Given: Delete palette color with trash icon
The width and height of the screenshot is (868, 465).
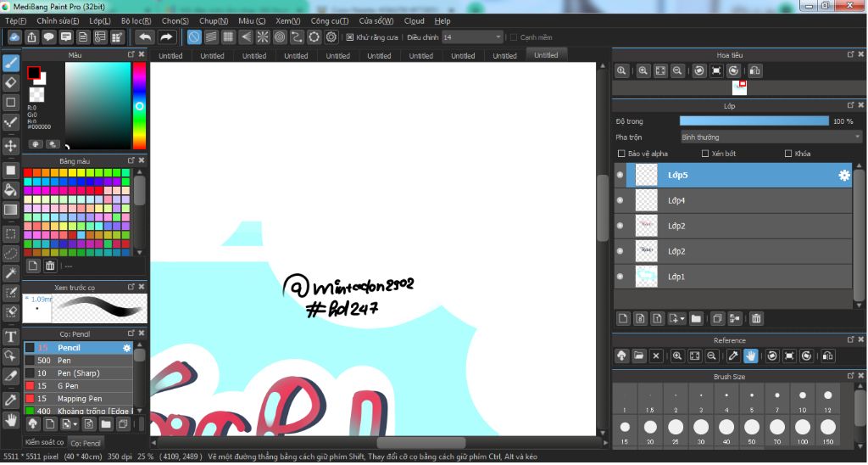Looking at the screenshot, I should pyautogui.click(x=50, y=266).
